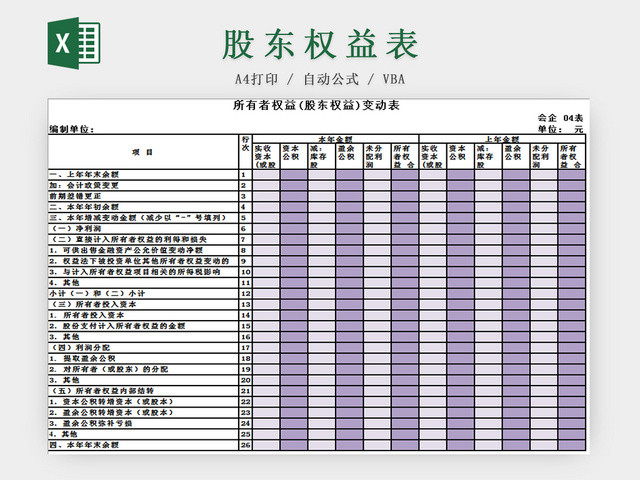640x480 pixels.
Task: Click the subtitle text 'A4打印'
Action: pos(257,79)
